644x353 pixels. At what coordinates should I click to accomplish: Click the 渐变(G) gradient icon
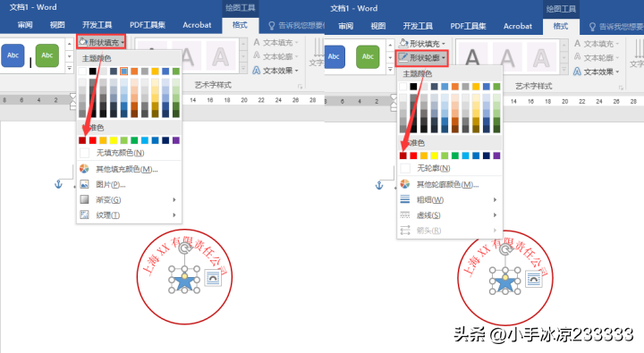84,199
